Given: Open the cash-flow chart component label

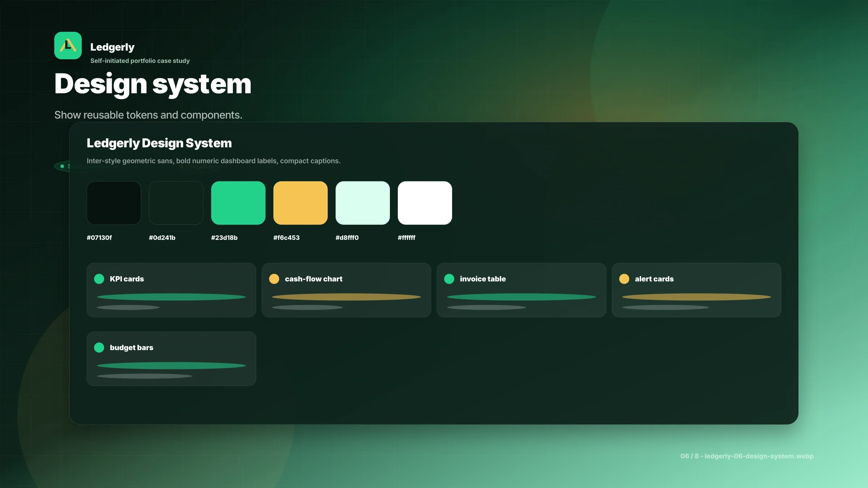Looking at the screenshot, I should click(x=314, y=279).
